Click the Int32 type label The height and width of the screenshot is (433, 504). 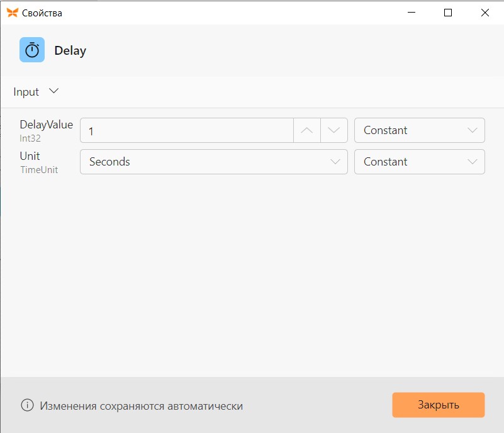tap(30, 138)
